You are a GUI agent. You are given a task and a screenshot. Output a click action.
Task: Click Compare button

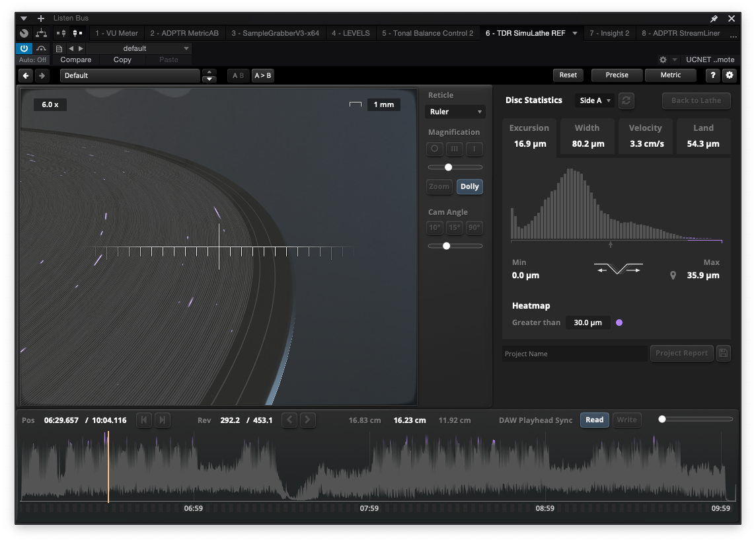pyautogui.click(x=76, y=59)
